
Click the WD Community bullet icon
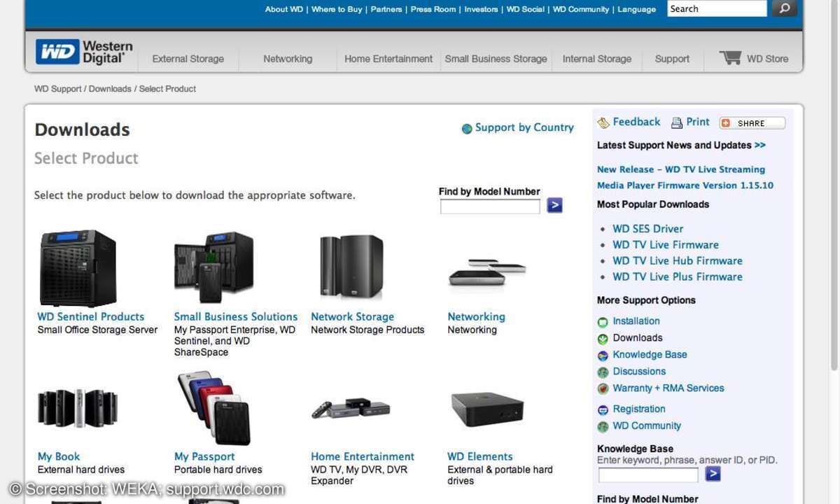tap(603, 427)
